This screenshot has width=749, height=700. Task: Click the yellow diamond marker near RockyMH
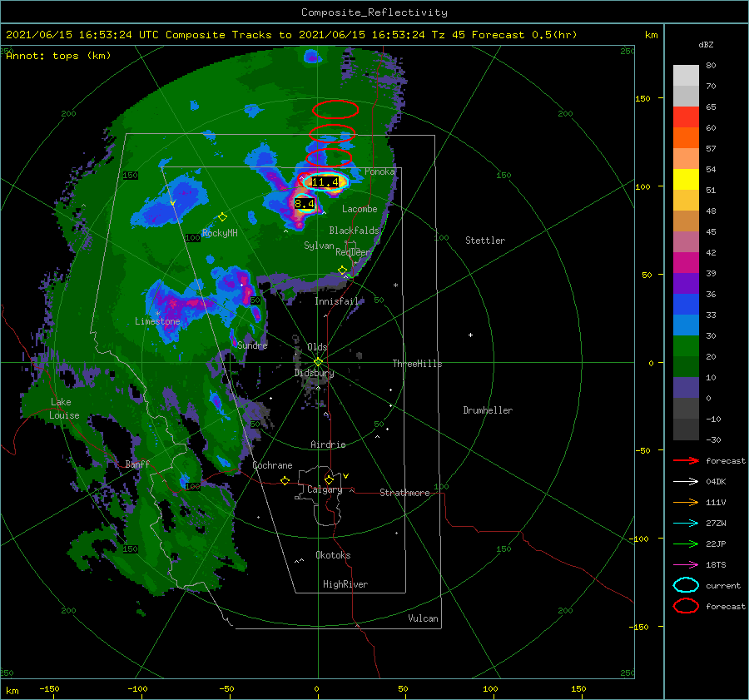click(x=222, y=217)
